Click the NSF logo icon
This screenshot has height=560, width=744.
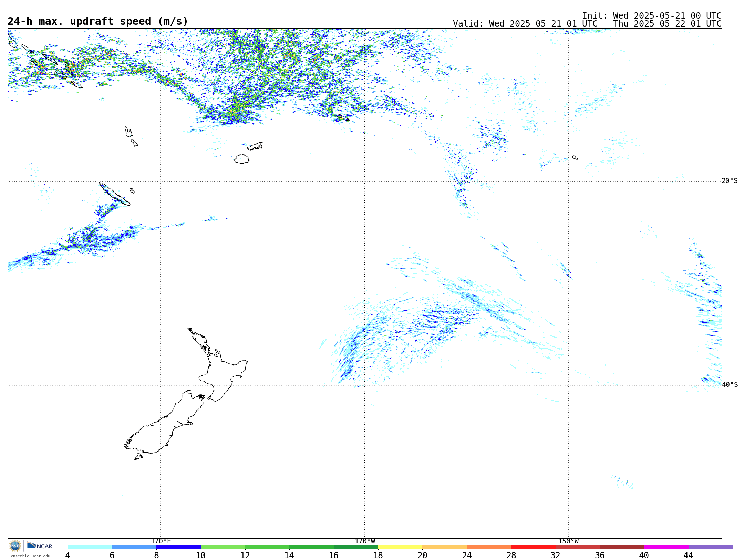pyautogui.click(x=15, y=546)
